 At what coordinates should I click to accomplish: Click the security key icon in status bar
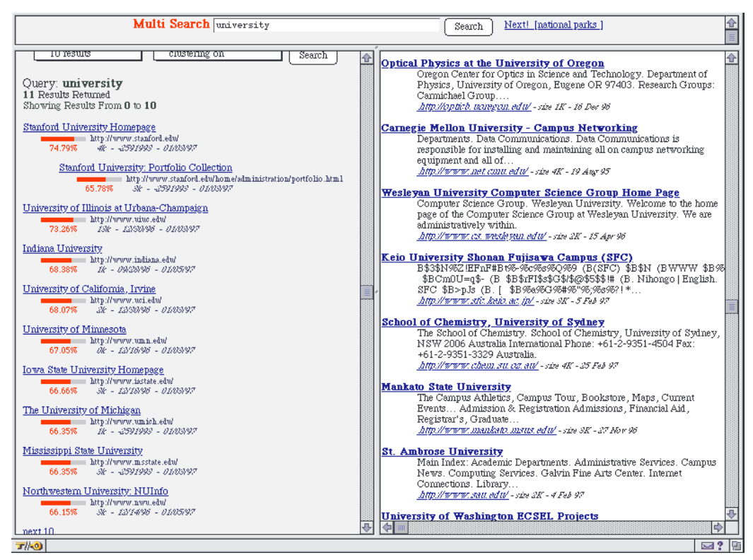pyautogui.click(x=29, y=546)
